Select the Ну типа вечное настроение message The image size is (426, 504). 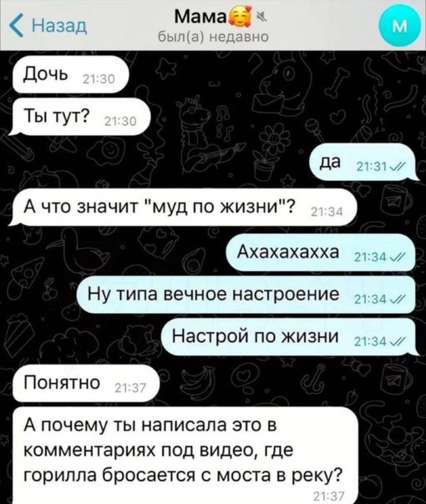246,295
